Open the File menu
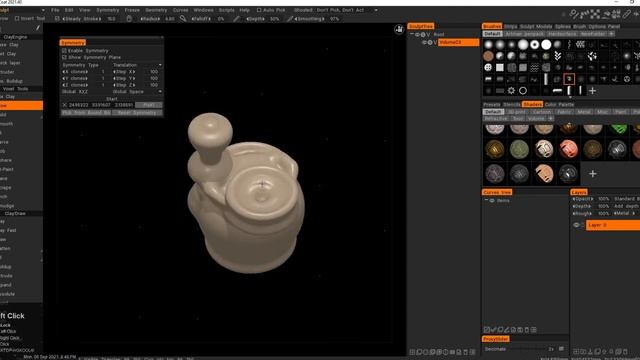Image resolution: width=640 pixels, height=360 pixels. [x=55, y=10]
